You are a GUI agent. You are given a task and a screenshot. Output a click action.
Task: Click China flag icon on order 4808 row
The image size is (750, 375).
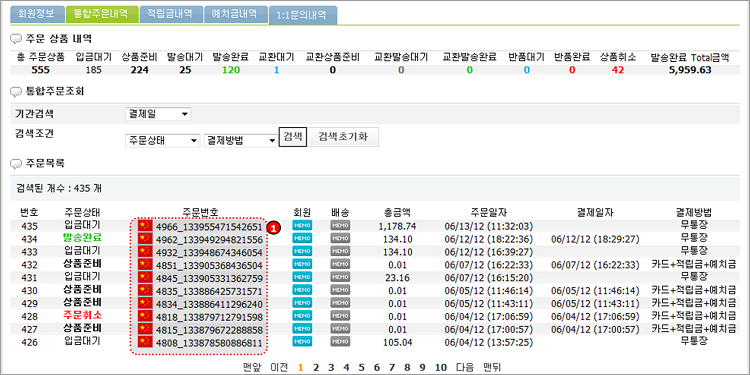(x=144, y=342)
